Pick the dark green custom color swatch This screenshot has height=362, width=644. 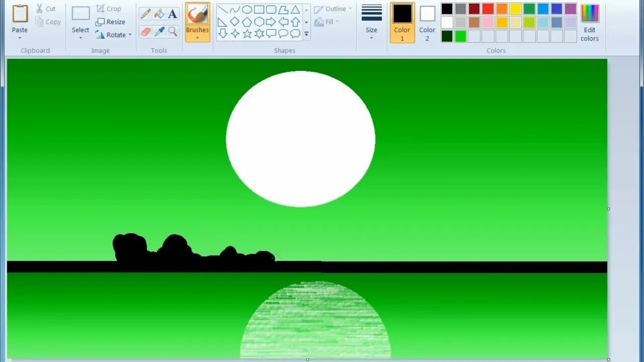(447, 36)
